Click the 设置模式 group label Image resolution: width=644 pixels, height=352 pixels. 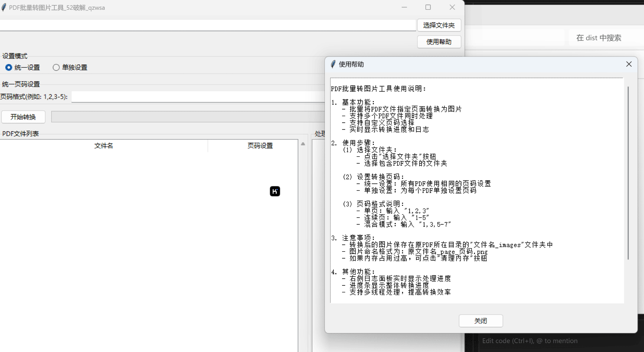coord(15,56)
